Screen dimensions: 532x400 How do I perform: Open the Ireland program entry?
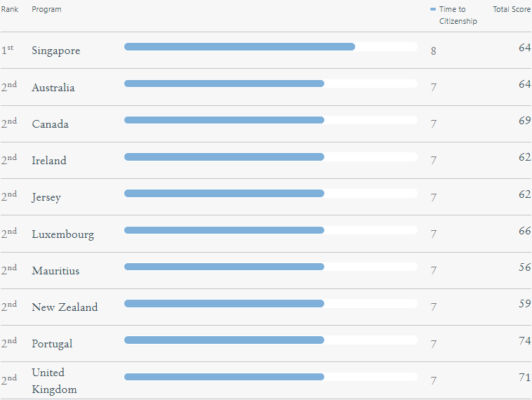pos(49,160)
